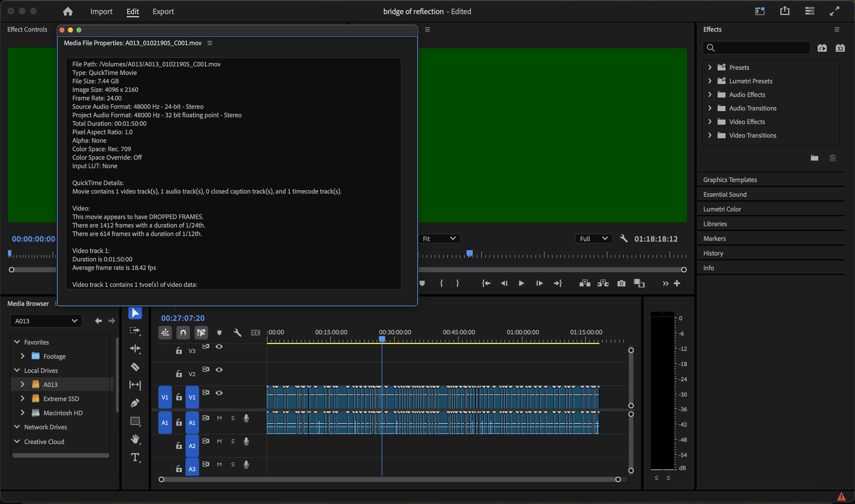Click the Effects search field

[757, 48]
